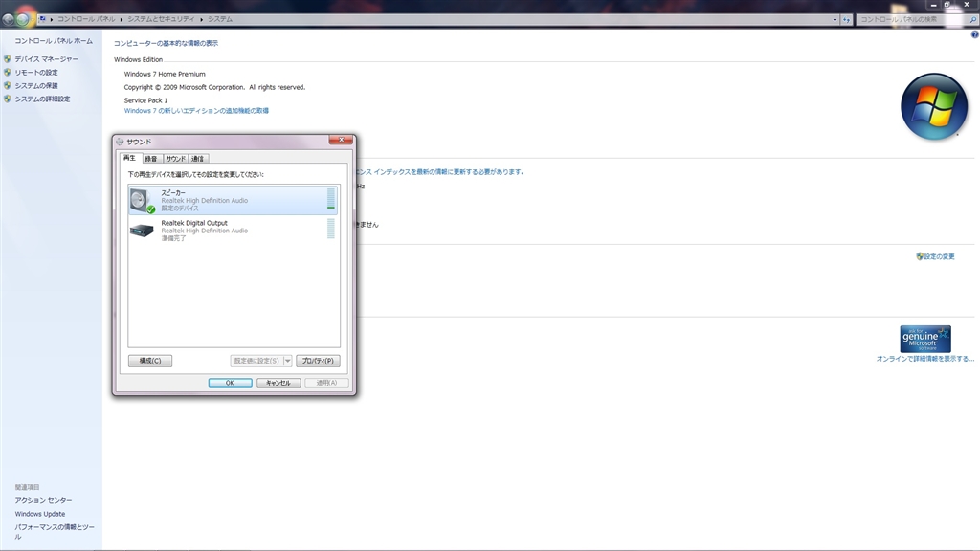This screenshot has height=551, width=980.
Task: Click the インデックスを最新の情報に更新 link
Action: 440,172
